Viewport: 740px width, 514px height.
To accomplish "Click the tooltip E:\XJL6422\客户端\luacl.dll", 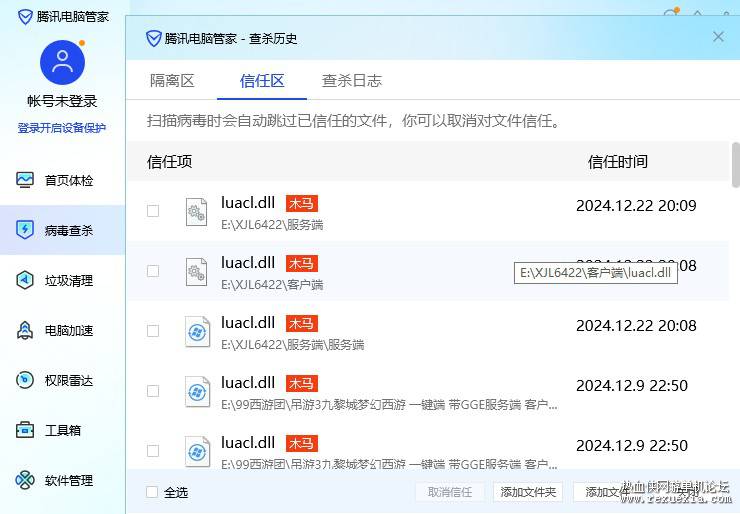I will coord(596,273).
